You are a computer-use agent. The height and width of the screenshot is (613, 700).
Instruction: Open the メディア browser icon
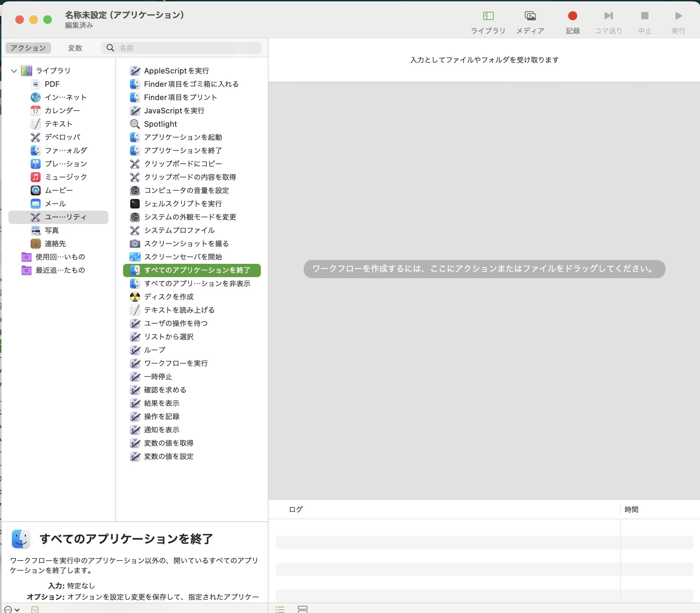(x=530, y=16)
